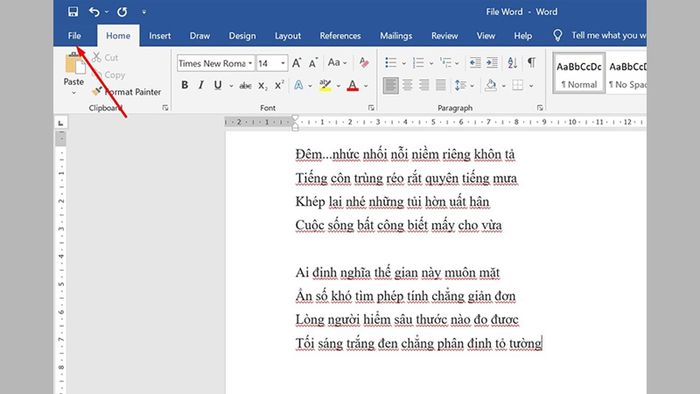This screenshot has width=700, height=394.
Task: Click the Sort A-Z icon
Action: point(512,63)
